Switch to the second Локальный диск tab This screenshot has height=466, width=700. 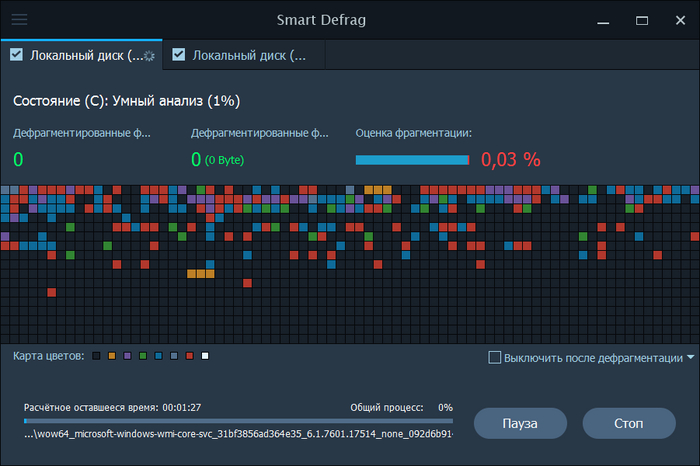click(244, 55)
